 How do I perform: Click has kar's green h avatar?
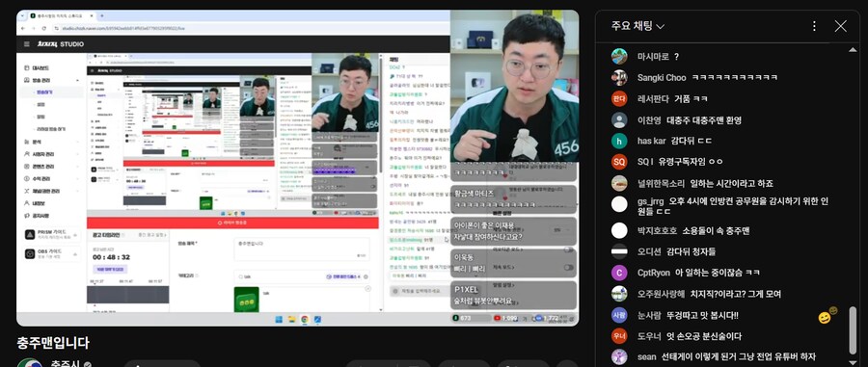[619, 141]
